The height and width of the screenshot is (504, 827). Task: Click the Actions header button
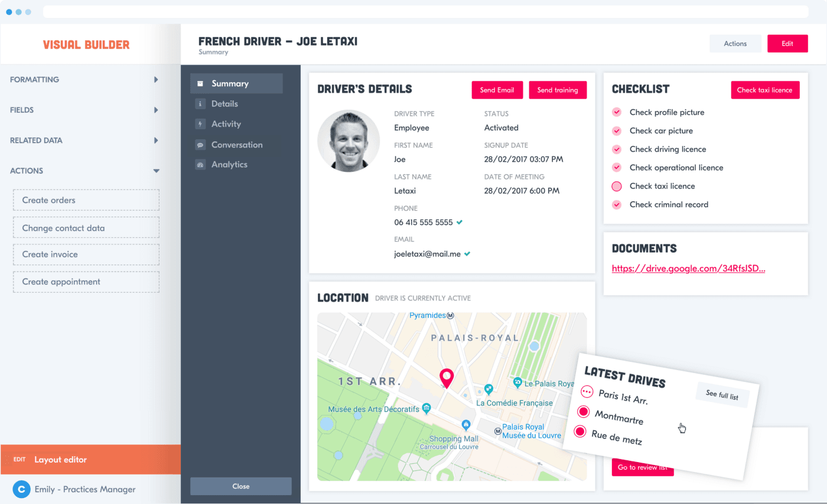pyautogui.click(x=735, y=44)
